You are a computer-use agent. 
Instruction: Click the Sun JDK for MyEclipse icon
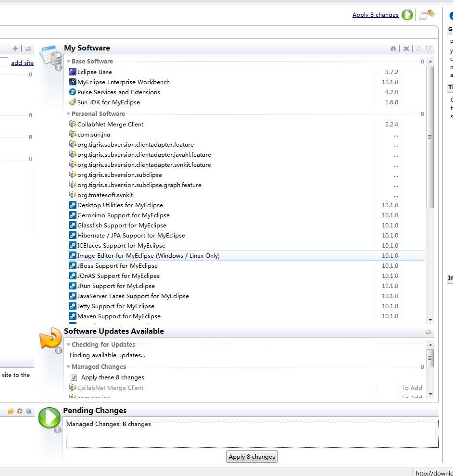[x=73, y=102]
